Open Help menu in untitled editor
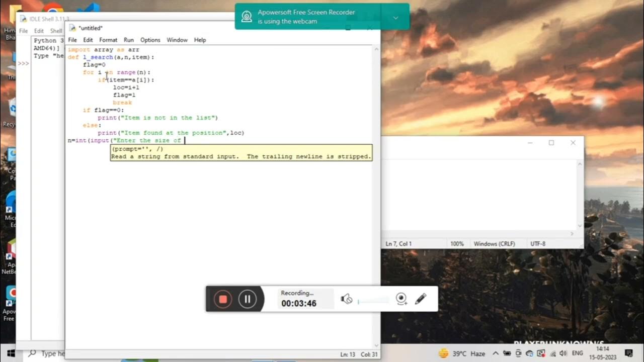This screenshot has width=644, height=362. click(x=200, y=40)
